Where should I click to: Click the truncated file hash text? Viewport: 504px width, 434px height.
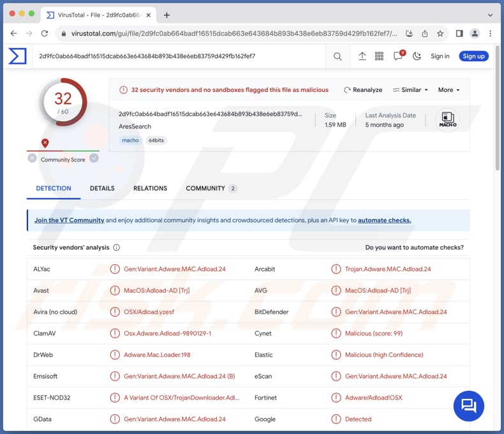coord(211,114)
